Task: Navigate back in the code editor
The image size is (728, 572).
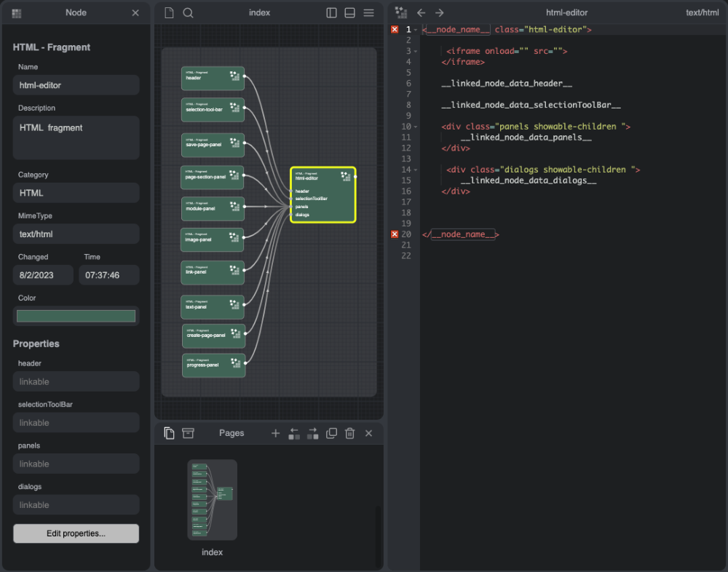Action: pyautogui.click(x=421, y=13)
